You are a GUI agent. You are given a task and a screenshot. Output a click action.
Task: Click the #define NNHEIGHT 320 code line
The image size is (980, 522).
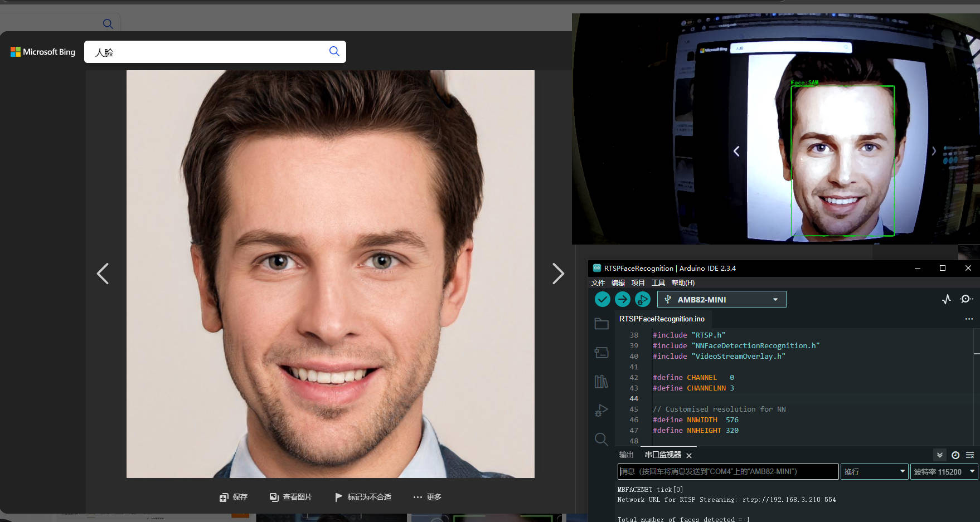(696, 431)
